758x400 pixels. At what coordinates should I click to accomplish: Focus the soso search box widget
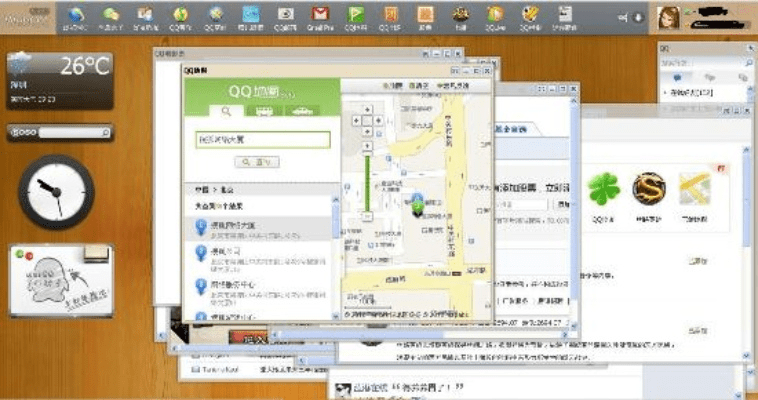point(70,133)
